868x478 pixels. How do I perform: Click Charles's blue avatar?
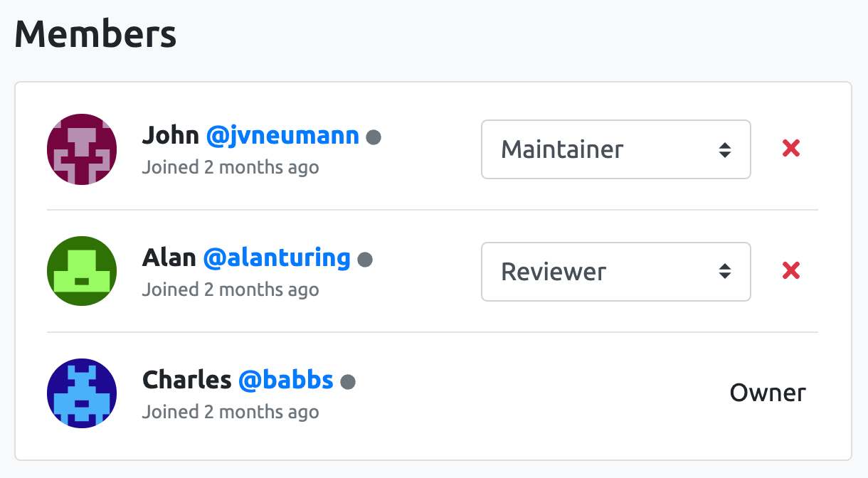point(81,393)
